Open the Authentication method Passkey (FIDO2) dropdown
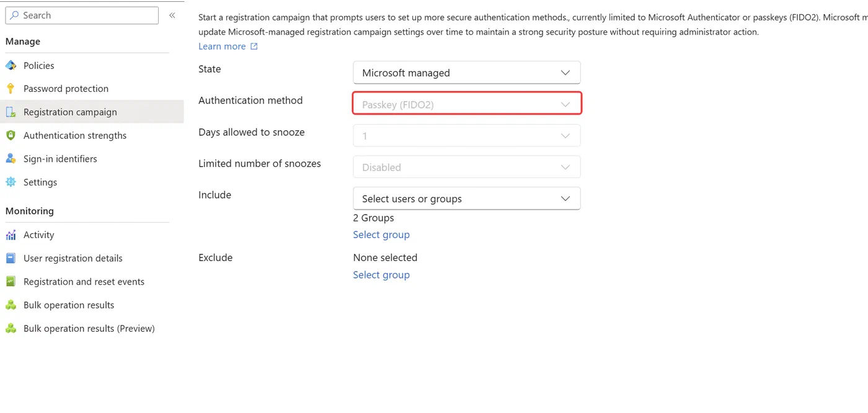Viewport: 868px width, 413px height. pyautogui.click(x=467, y=104)
